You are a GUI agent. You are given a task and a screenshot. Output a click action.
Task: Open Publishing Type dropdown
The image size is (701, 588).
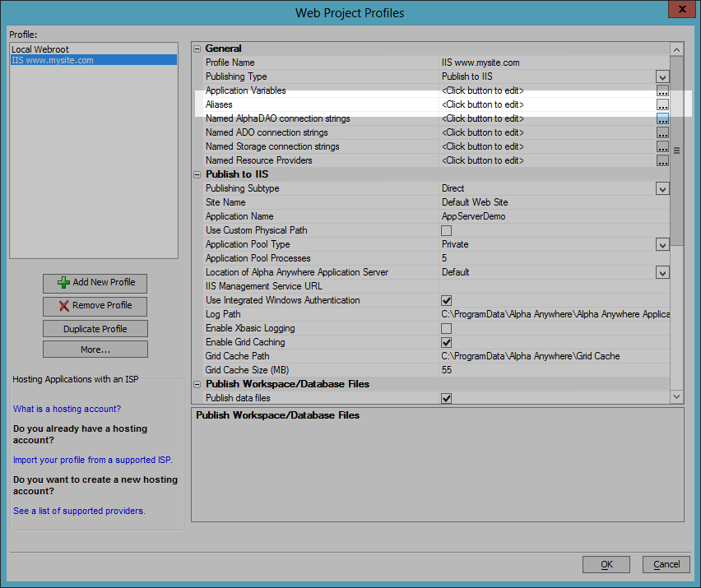tap(662, 76)
